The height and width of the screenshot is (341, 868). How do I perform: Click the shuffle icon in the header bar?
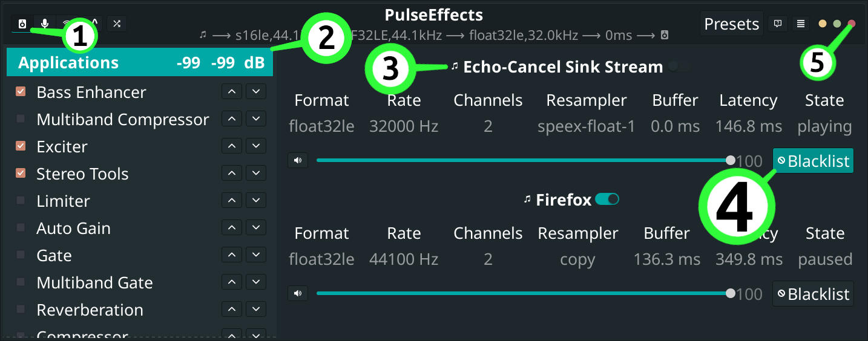[x=117, y=24]
